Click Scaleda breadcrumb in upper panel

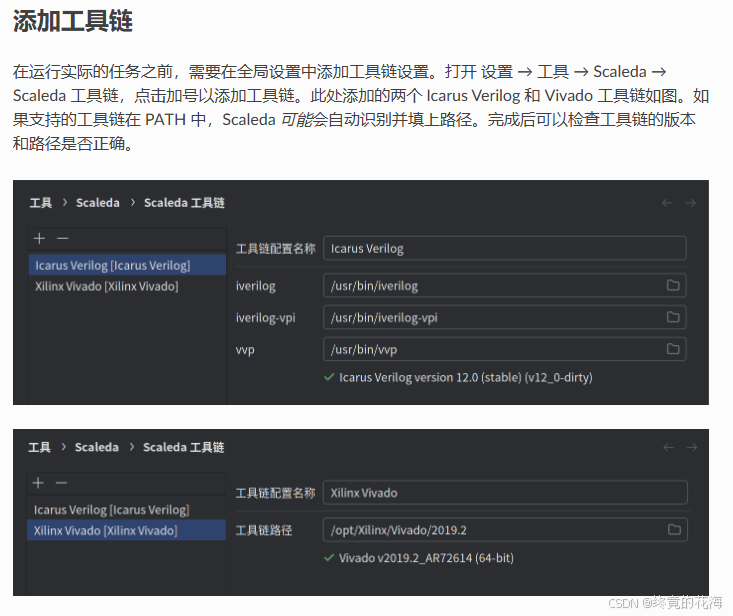coord(98,203)
